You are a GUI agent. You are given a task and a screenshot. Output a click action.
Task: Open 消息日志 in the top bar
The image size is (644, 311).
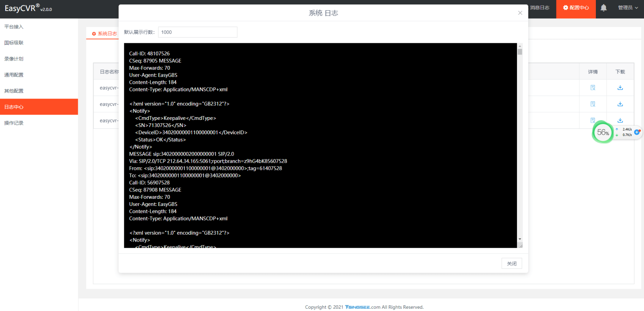click(x=540, y=8)
